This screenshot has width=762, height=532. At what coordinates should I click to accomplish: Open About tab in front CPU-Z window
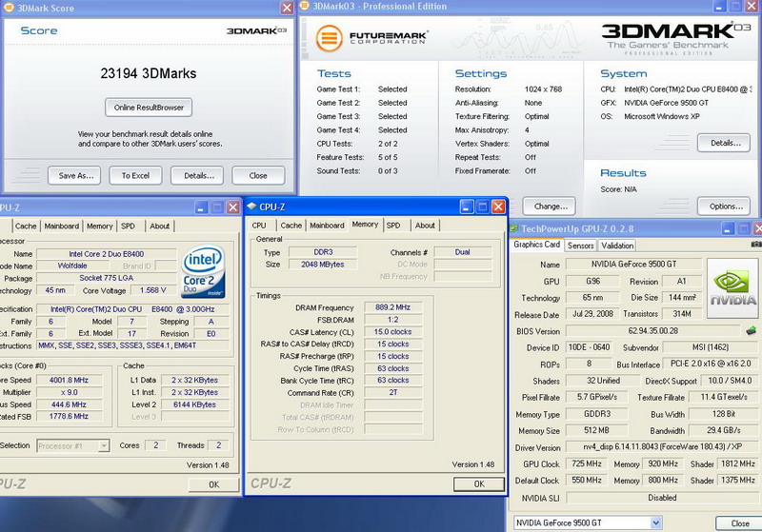click(x=425, y=226)
